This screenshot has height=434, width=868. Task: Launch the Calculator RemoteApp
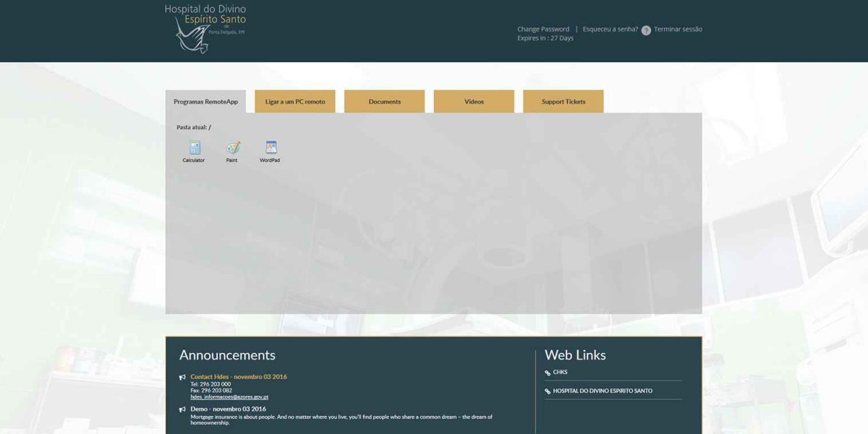pyautogui.click(x=194, y=150)
